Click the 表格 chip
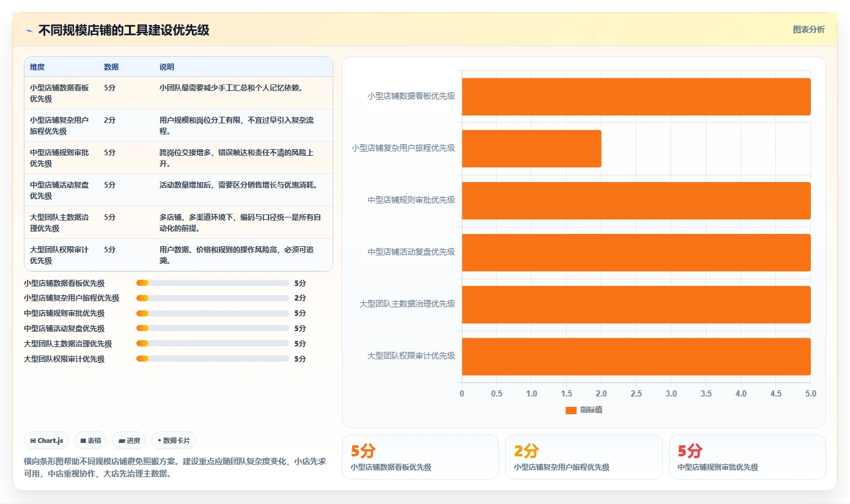This screenshot has height=504, width=850. tap(91, 440)
